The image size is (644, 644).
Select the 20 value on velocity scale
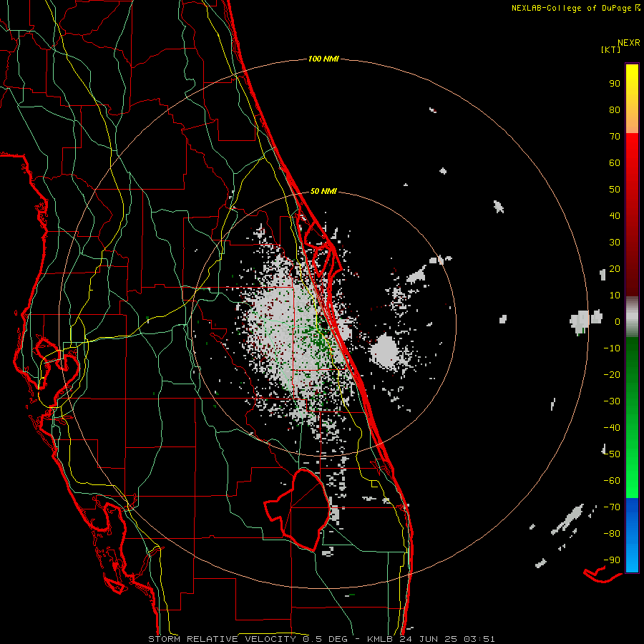click(x=615, y=268)
